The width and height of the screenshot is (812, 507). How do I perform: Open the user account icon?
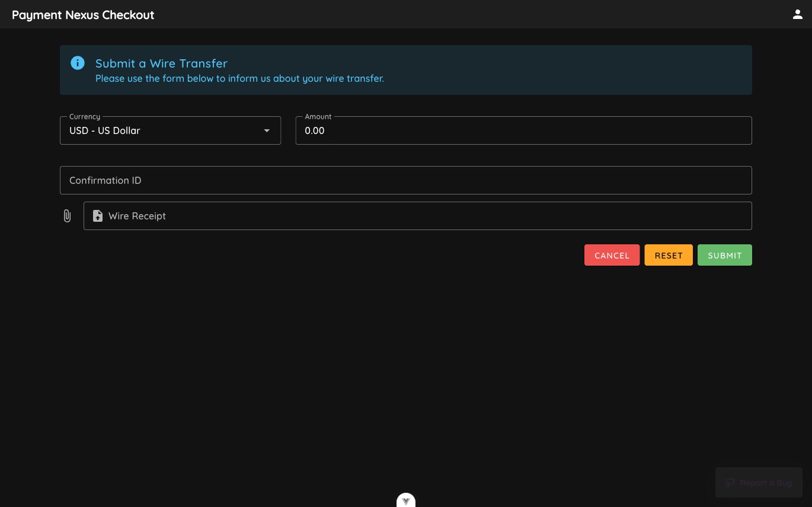coord(797,14)
